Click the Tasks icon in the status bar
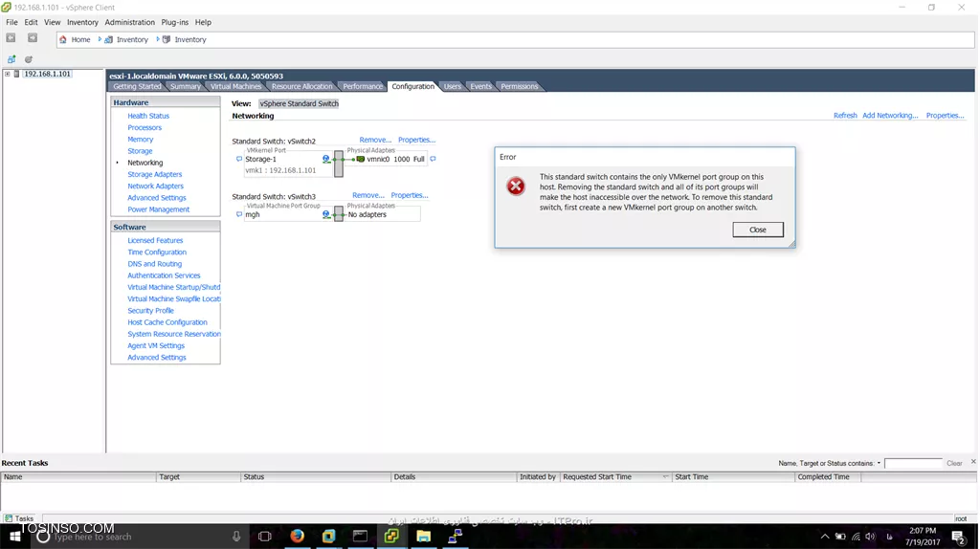This screenshot has width=980, height=549. pyautogui.click(x=9, y=518)
